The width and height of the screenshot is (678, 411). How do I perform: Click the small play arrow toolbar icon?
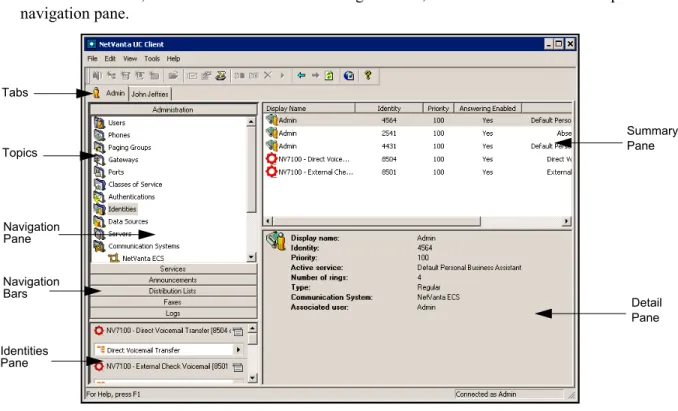click(282, 76)
